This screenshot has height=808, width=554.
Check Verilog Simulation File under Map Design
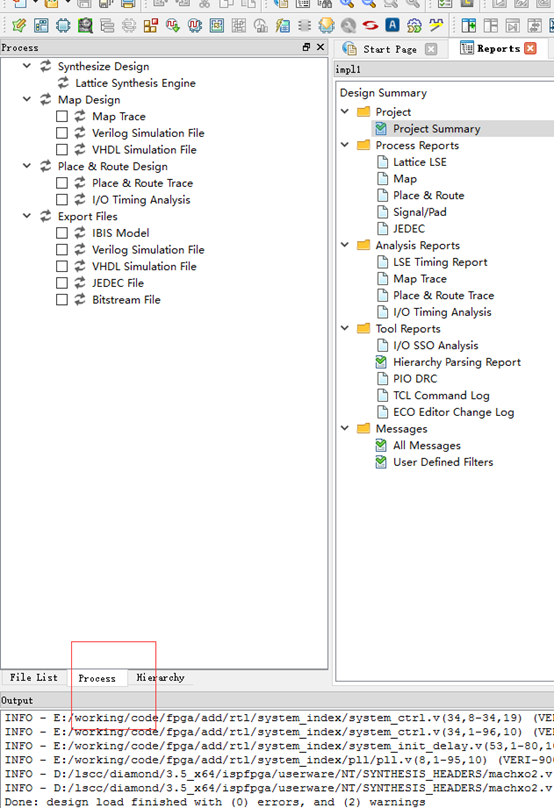point(62,133)
